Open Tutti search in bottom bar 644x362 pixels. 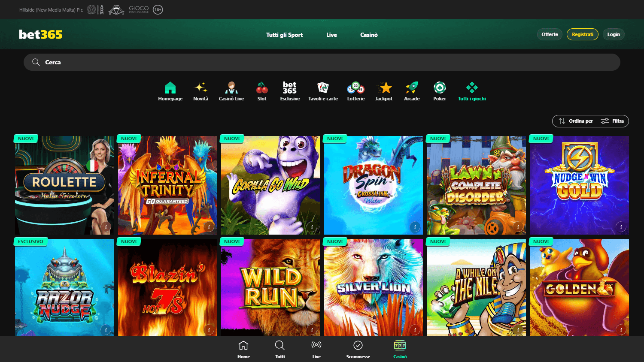pos(280,350)
